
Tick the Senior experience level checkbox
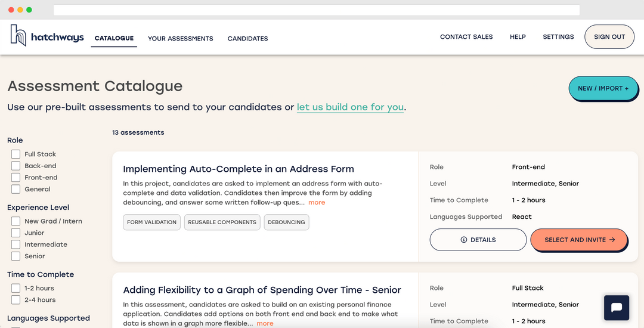tap(16, 256)
